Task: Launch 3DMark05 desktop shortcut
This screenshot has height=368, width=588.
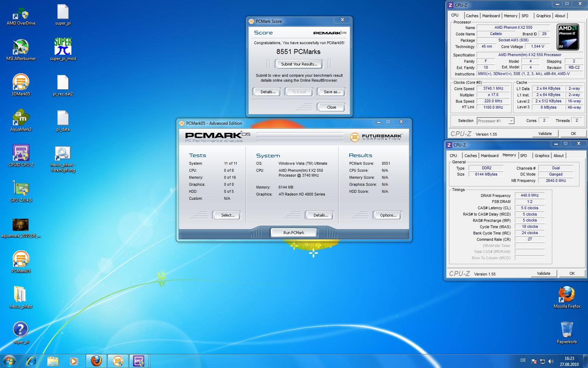Action: tap(21, 85)
